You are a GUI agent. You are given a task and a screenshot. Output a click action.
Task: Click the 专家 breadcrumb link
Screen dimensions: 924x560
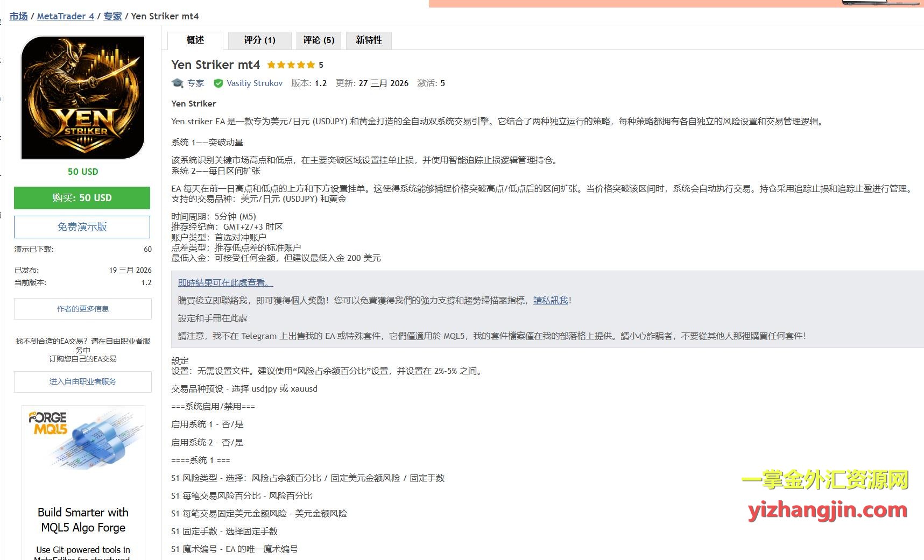[x=112, y=16]
